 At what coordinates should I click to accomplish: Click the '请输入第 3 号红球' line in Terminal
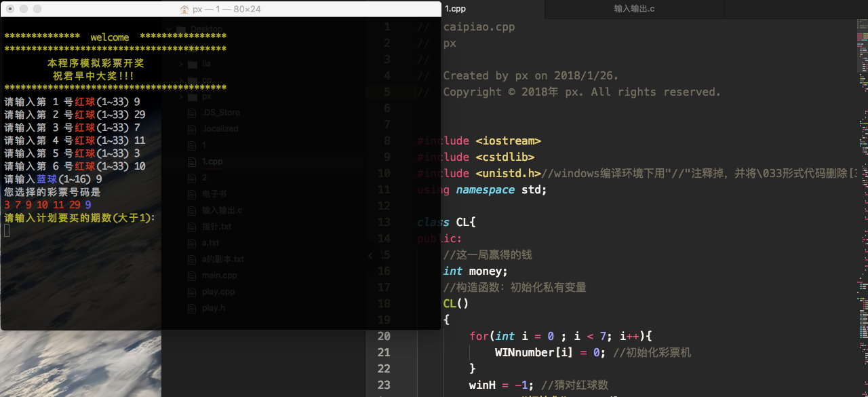click(x=72, y=128)
